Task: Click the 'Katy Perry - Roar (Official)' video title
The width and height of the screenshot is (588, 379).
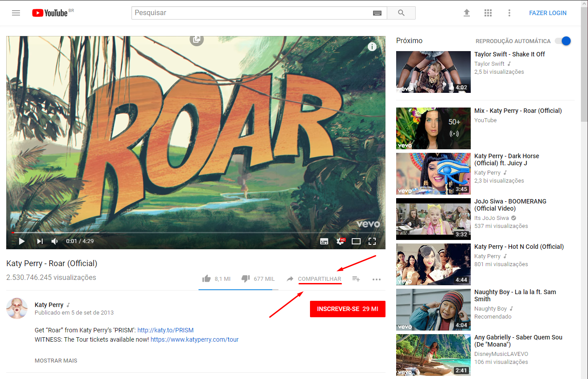Action: point(52,263)
